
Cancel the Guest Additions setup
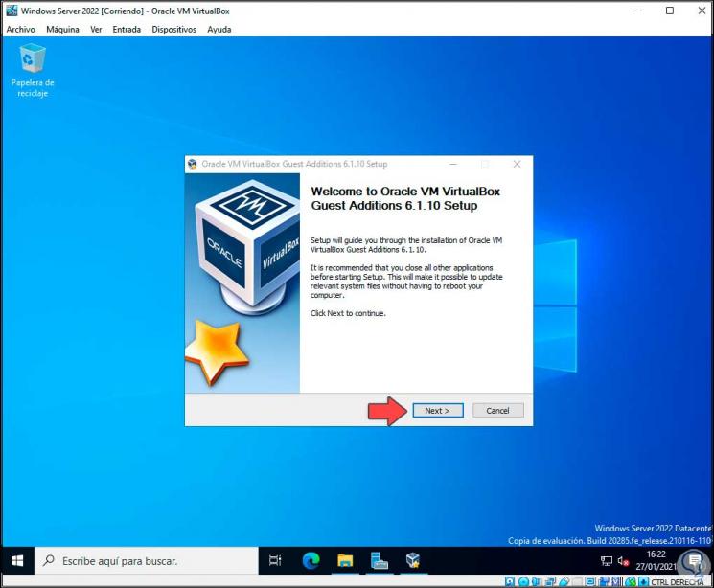497,410
